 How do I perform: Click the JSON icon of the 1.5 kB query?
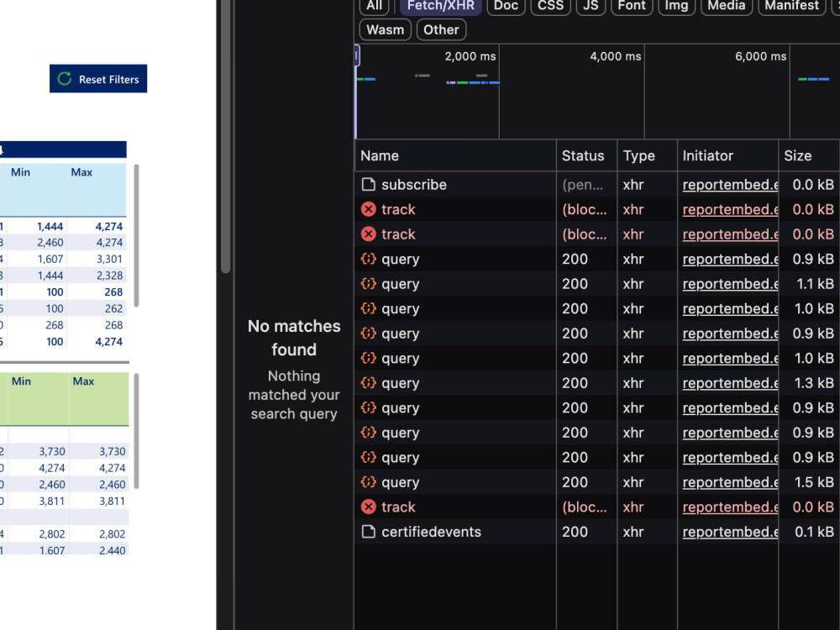pos(369,481)
